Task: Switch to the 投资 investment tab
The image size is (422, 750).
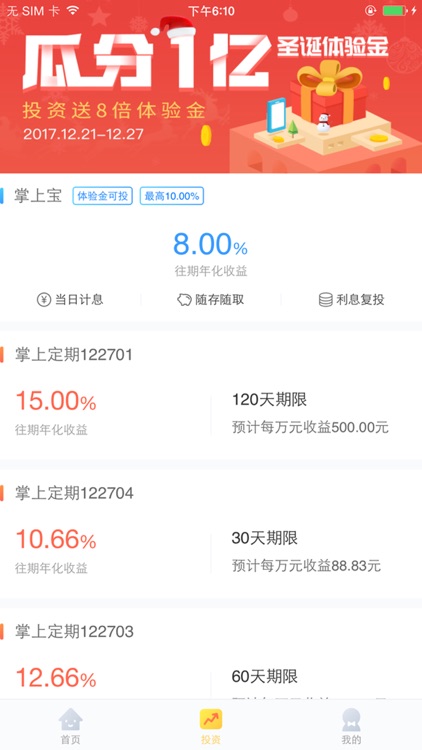Action: 211,726
